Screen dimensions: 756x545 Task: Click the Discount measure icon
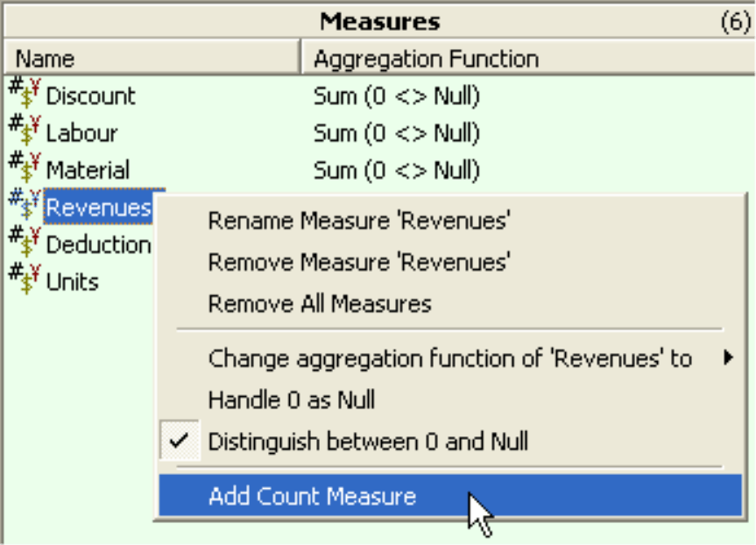click(25, 93)
